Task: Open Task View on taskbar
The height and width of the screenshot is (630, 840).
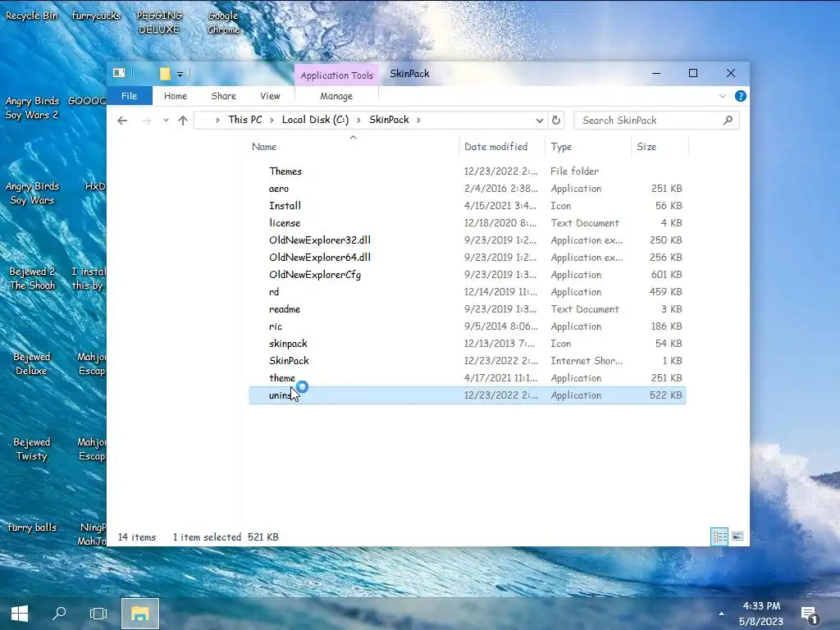Action: (x=98, y=614)
